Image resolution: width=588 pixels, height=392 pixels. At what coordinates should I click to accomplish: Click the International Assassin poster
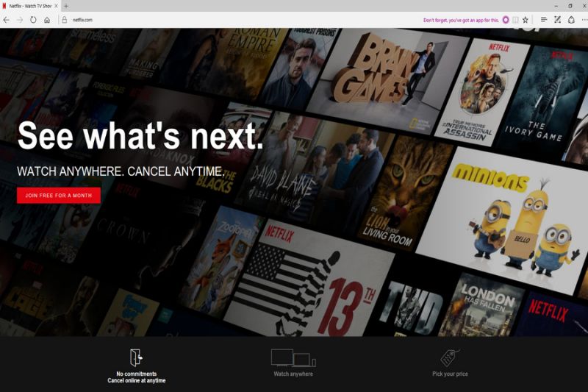pyautogui.click(x=482, y=92)
